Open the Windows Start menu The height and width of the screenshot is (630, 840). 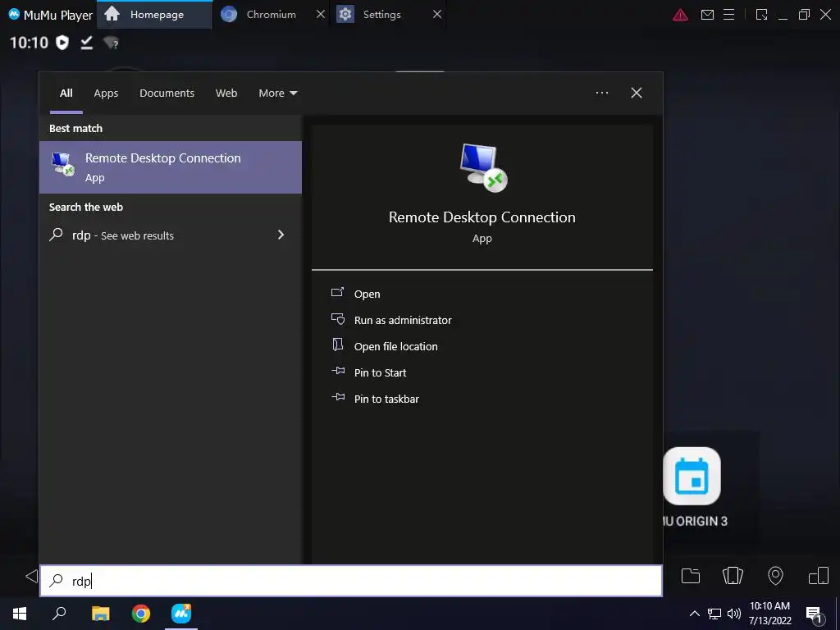20,614
